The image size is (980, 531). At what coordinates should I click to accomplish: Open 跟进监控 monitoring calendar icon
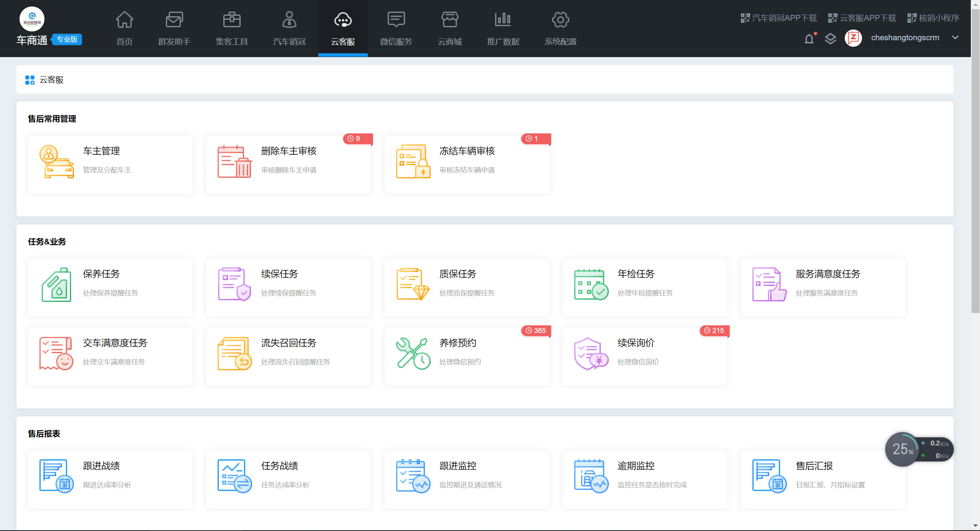pos(413,476)
